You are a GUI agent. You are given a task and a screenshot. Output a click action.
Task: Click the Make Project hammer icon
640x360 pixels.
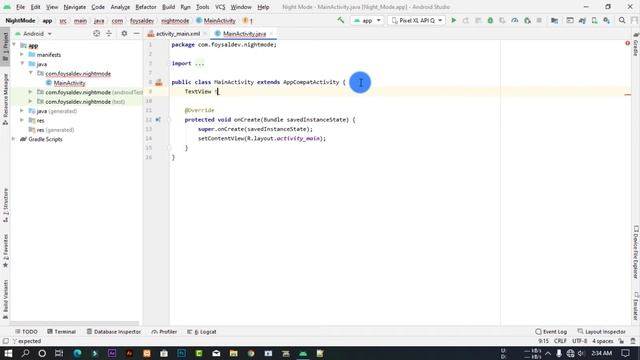340,20
